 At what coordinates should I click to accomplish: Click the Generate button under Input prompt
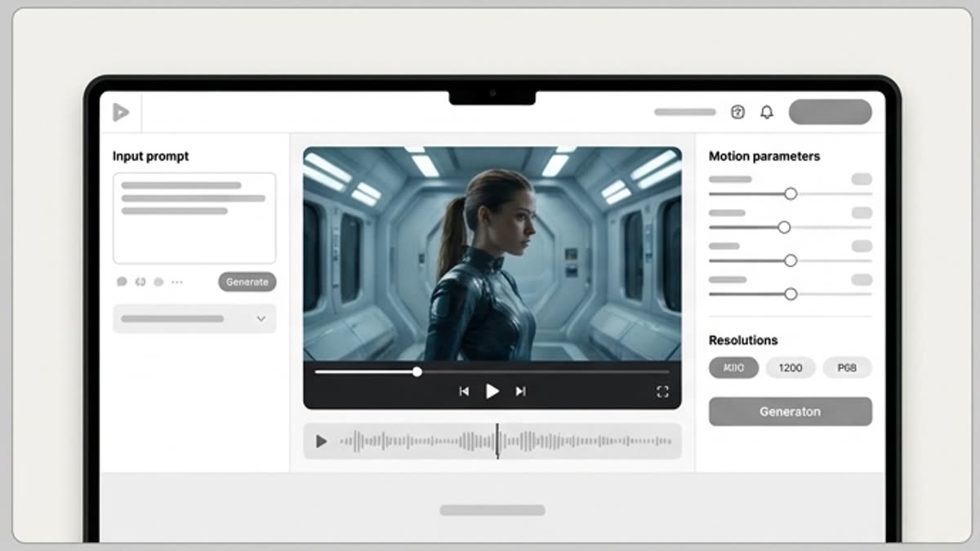point(247,282)
